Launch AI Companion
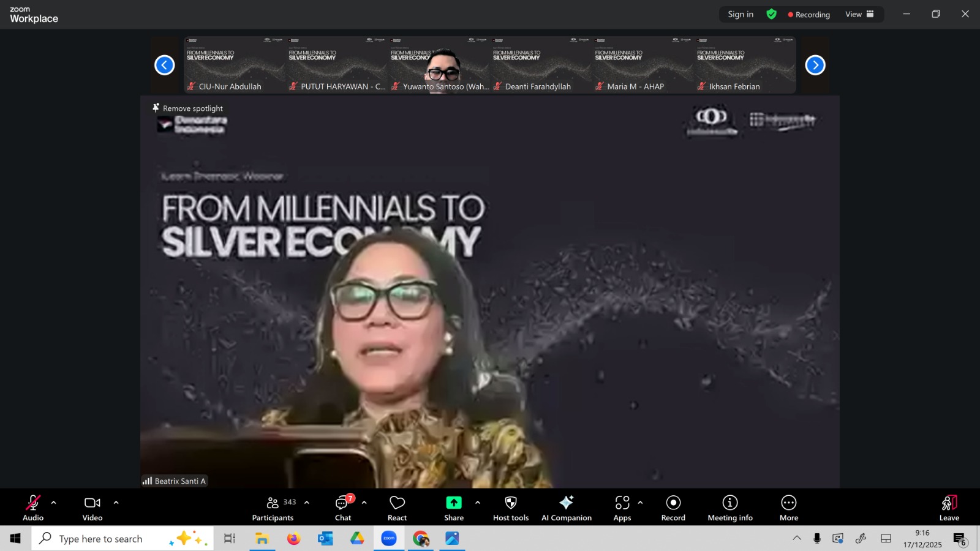The height and width of the screenshot is (551, 980). pos(566,508)
